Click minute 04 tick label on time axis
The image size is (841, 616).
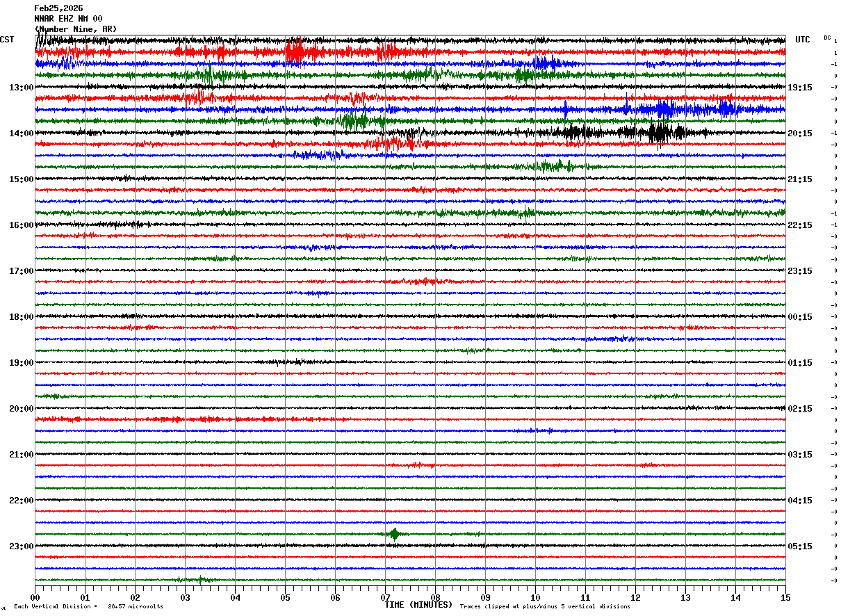[235, 597]
